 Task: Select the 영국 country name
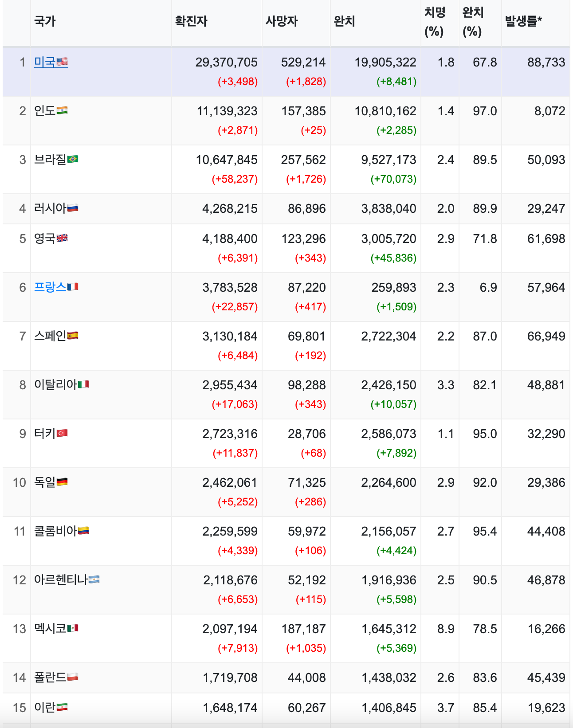click(x=45, y=239)
